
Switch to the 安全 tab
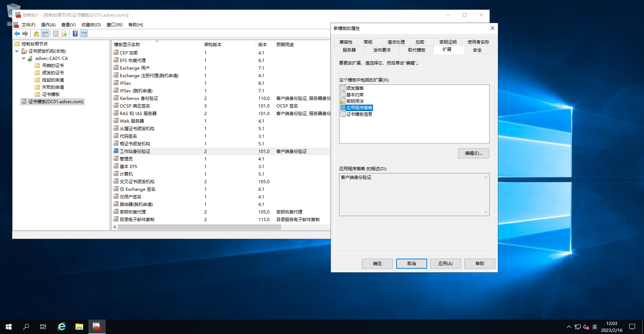[x=477, y=50]
